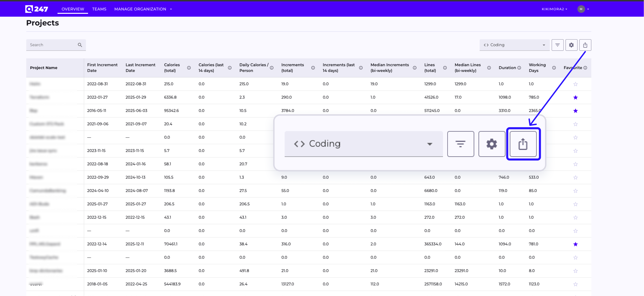Open the table settings gear icon
Screen dimensions: 644x296
point(571,45)
